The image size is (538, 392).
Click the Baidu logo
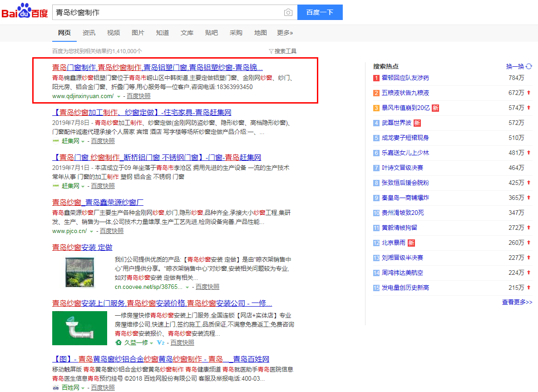click(25, 11)
